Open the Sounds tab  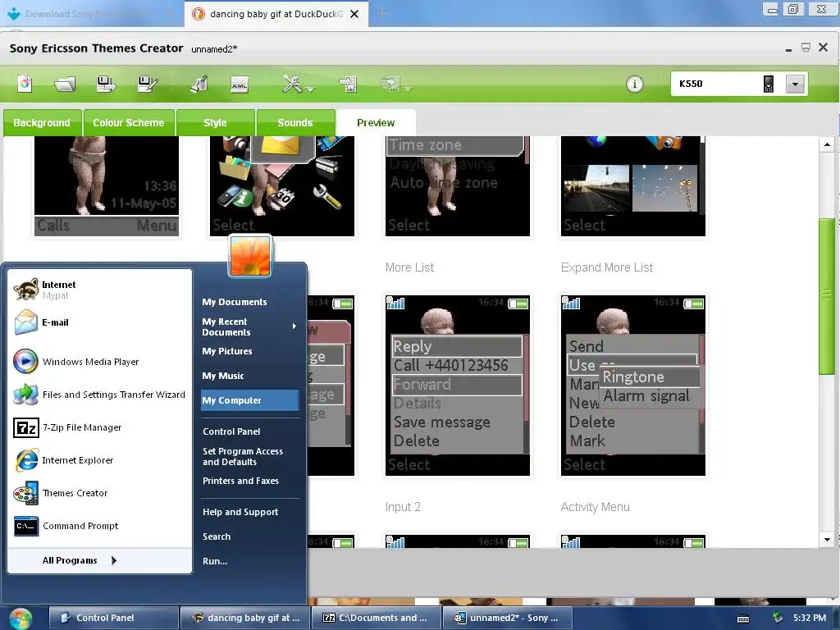click(x=295, y=123)
